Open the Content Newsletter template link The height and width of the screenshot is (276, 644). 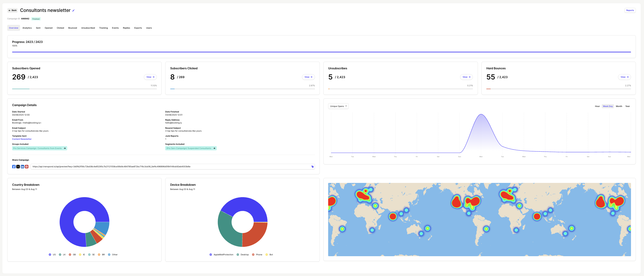[22, 139]
